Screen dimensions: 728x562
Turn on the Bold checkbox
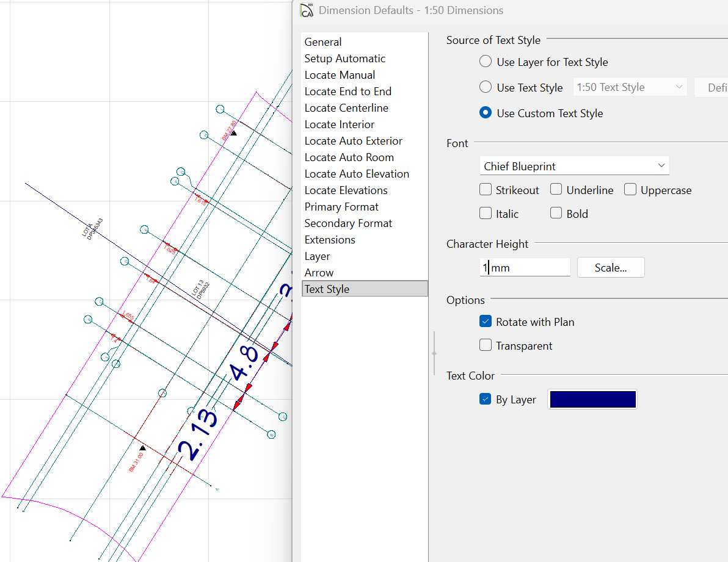[556, 214]
